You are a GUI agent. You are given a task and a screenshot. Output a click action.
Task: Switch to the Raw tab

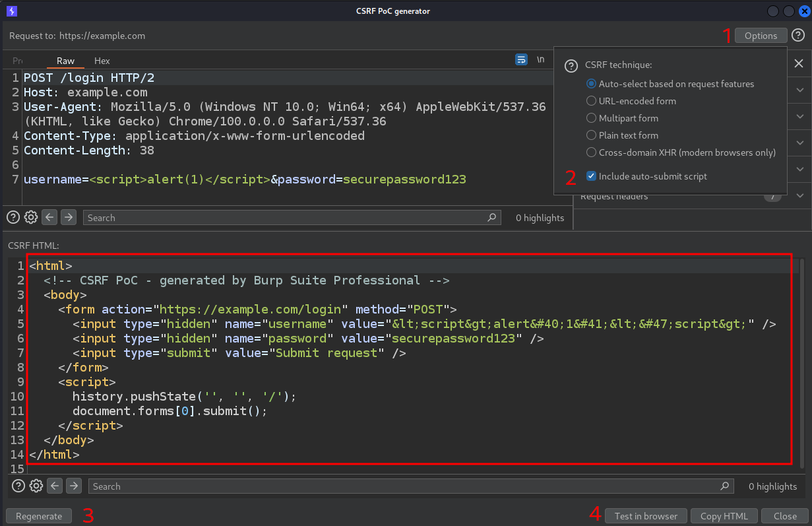(x=65, y=61)
